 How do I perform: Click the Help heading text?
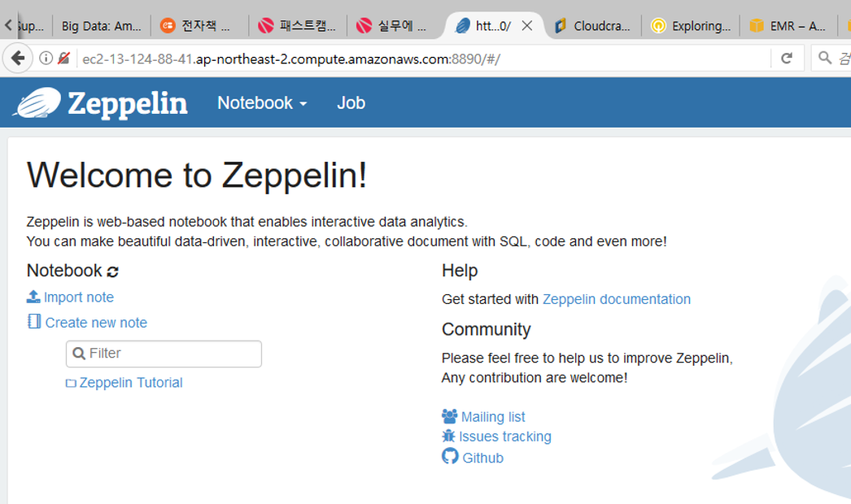(x=460, y=271)
